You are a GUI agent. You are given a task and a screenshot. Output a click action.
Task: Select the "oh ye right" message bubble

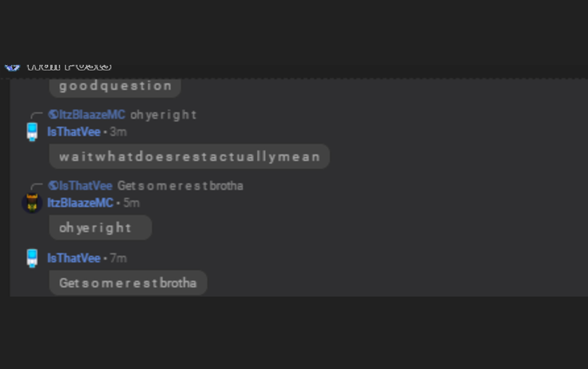tap(100, 228)
